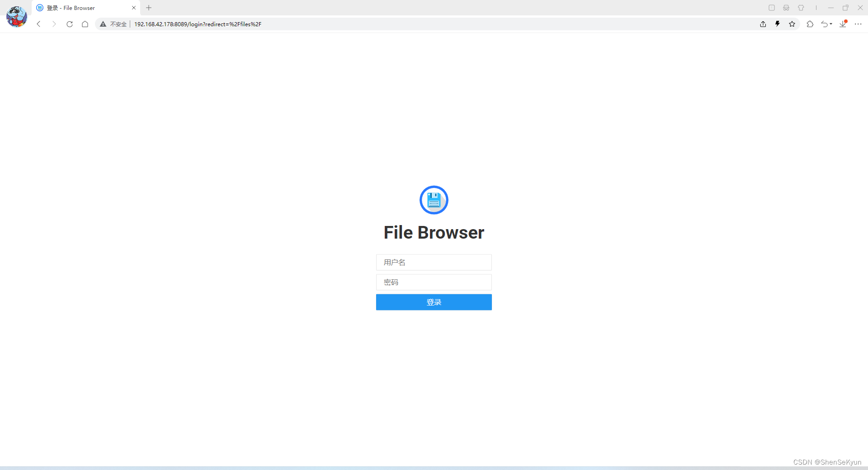Viewport: 868px width, 470px height.
Task: Go back with the browser back arrow
Action: coord(39,24)
